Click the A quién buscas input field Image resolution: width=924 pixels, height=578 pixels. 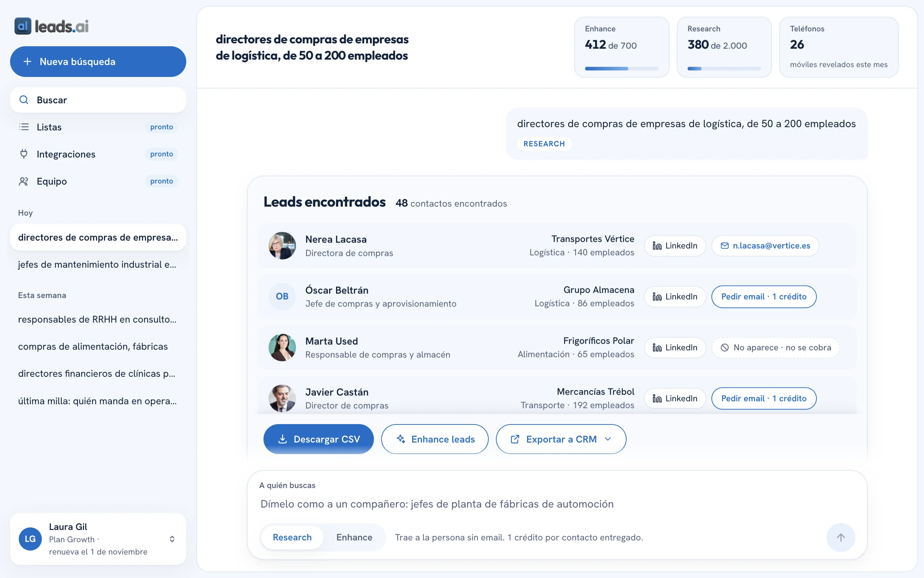[557, 504]
